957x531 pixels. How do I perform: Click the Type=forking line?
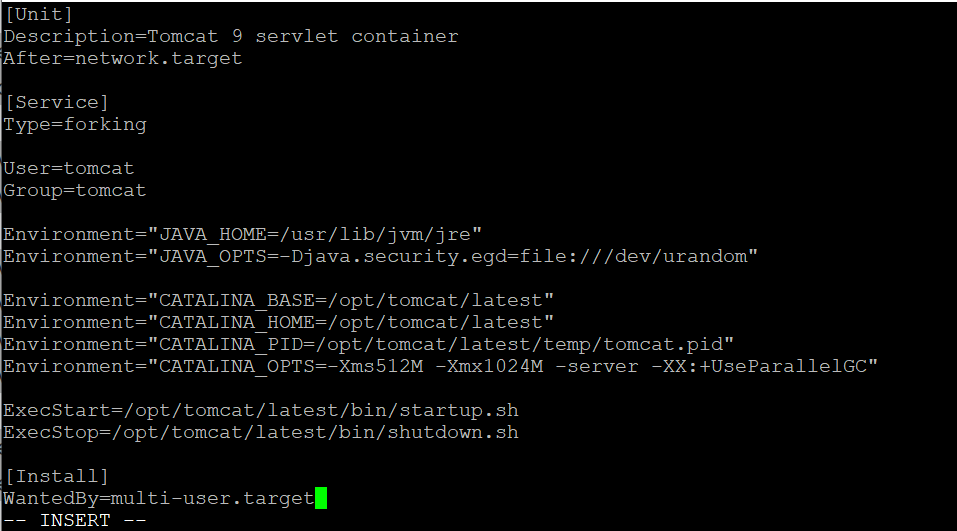point(75,125)
